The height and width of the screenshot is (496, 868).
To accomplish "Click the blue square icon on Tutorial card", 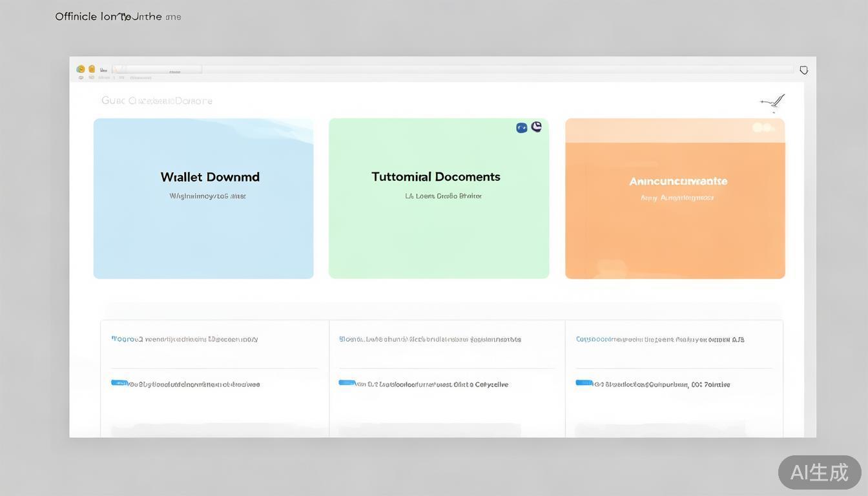I will coord(522,128).
